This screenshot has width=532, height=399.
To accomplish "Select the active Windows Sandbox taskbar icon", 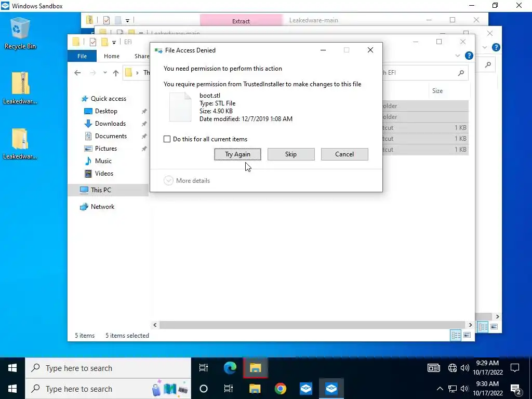I will [x=331, y=389].
